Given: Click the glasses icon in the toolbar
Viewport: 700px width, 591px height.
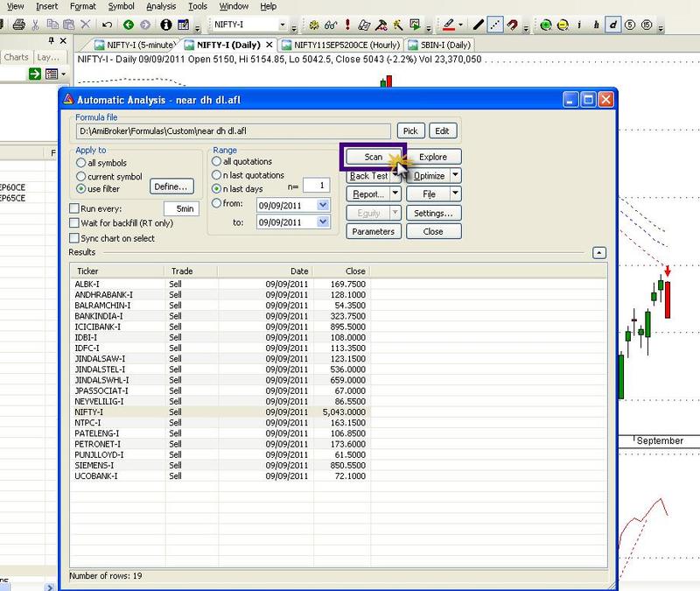Looking at the screenshot, I should tap(331, 25).
